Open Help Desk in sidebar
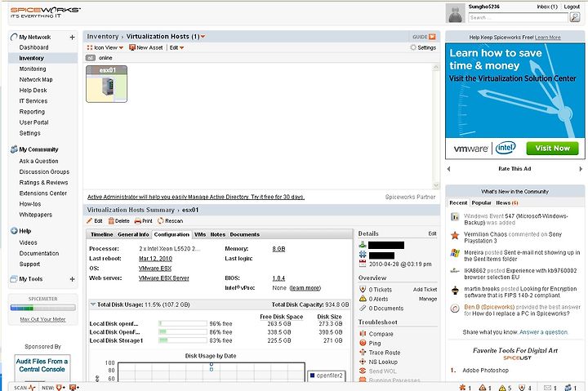This screenshot has width=588, height=391. (33, 91)
